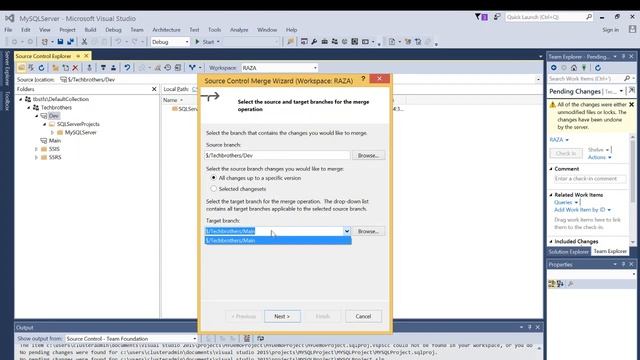Image resolution: width=640 pixels, height=360 pixels.
Task: Open the Analyze menu
Action: 239,30
